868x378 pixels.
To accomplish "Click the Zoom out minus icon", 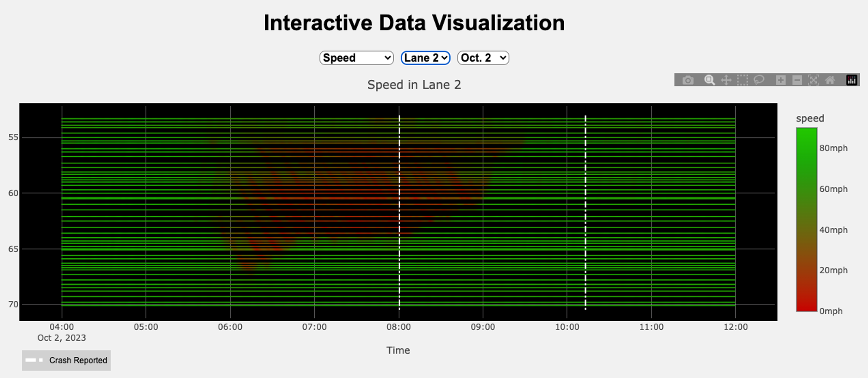I will tap(797, 80).
